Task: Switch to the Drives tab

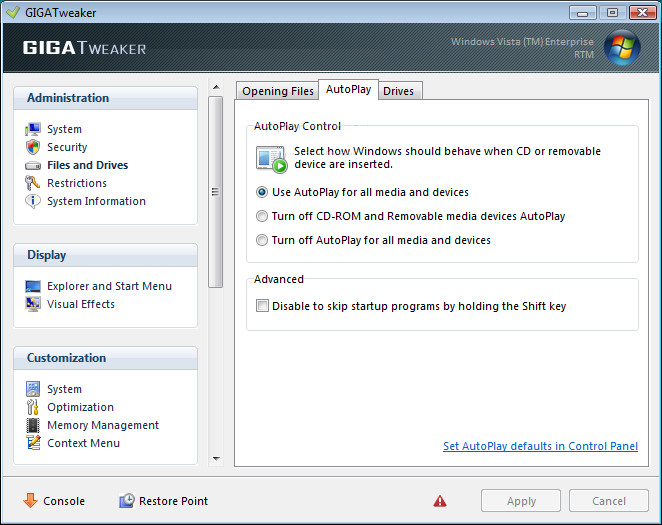Action: (x=399, y=91)
